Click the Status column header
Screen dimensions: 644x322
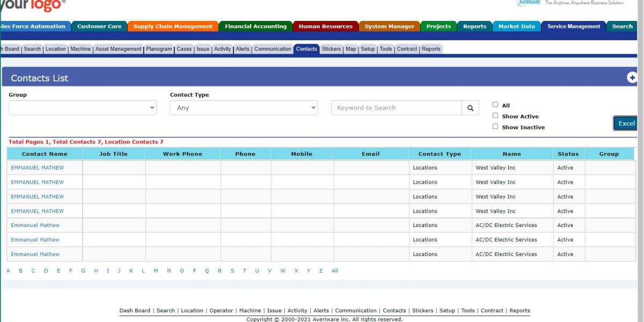[x=568, y=154]
